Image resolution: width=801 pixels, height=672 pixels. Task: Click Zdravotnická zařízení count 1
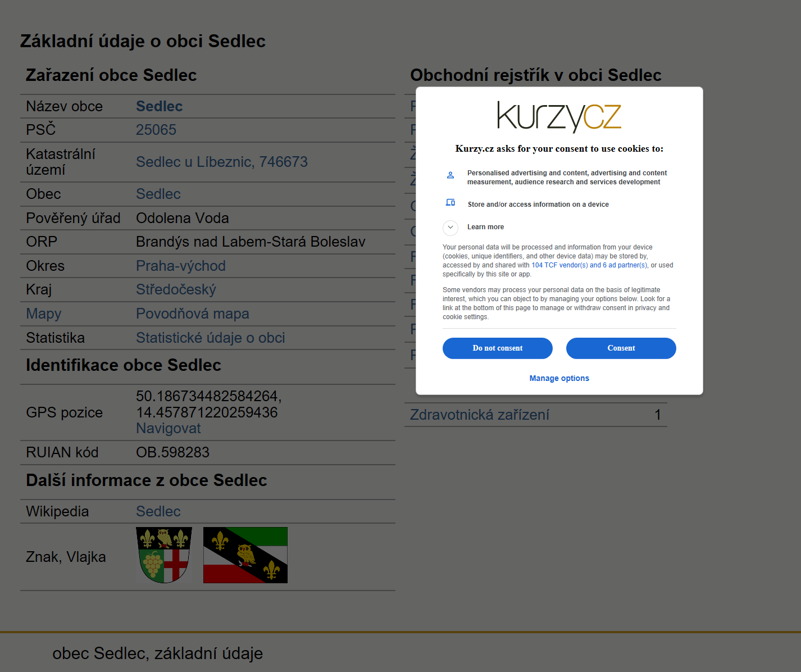[x=657, y=415]
